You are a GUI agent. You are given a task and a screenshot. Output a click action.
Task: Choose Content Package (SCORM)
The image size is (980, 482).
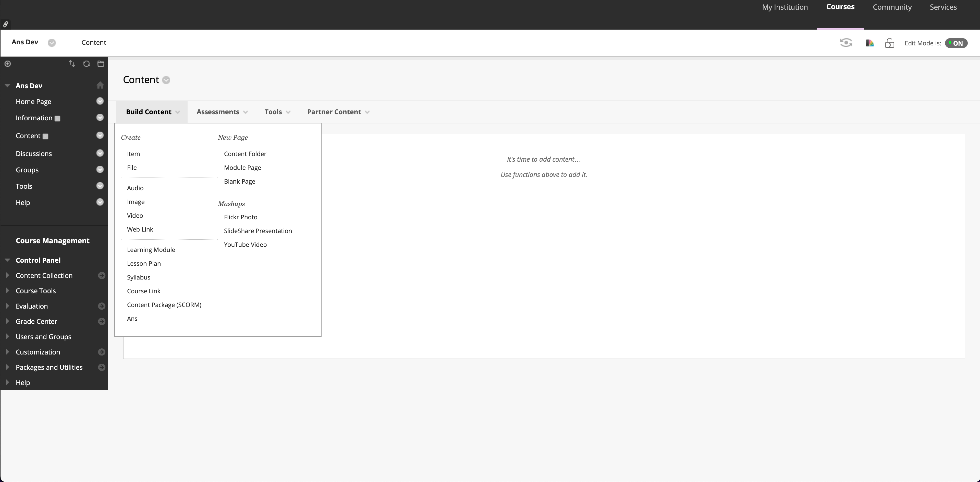click(164, 305)
